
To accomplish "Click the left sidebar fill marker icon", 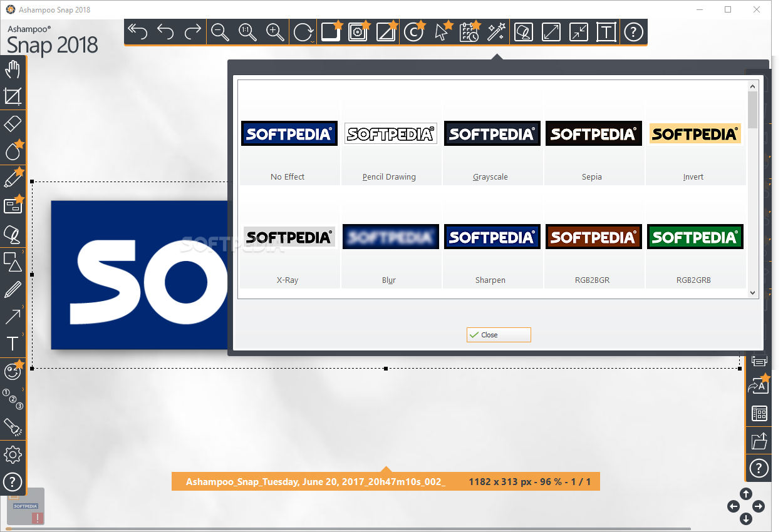I will click(x=13, y=233).
